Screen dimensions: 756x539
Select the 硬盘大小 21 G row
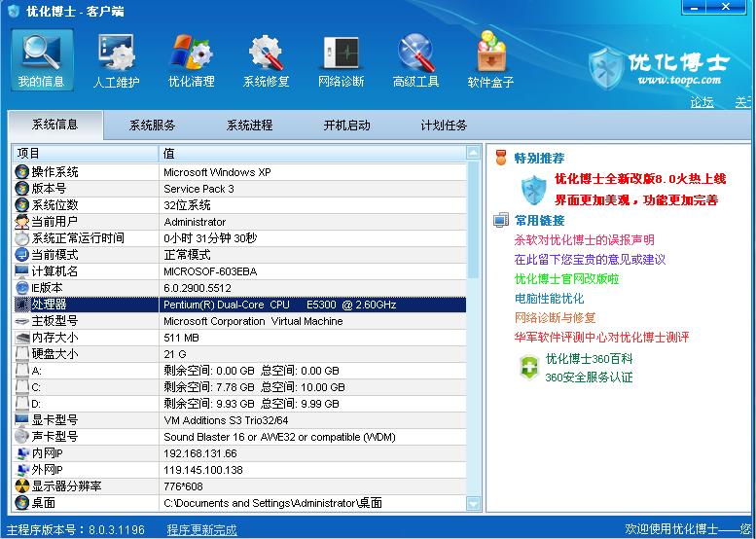point(239,354)
